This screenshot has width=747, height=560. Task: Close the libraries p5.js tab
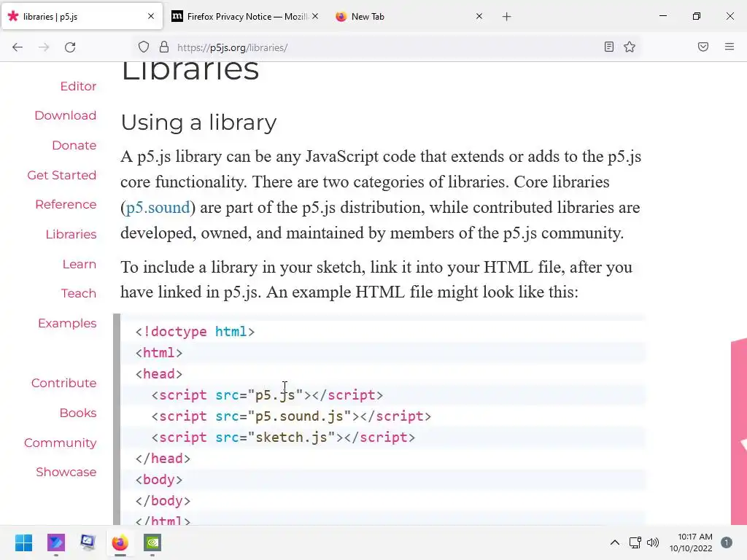[x=151, y=16]
